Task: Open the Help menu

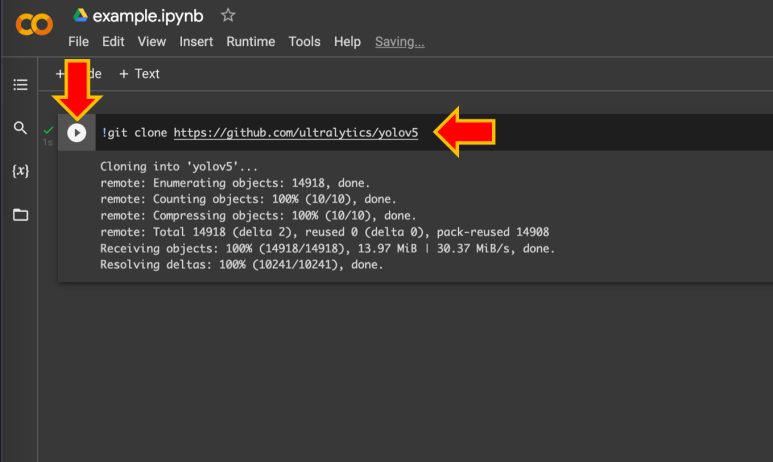Action: coord(347,42)
